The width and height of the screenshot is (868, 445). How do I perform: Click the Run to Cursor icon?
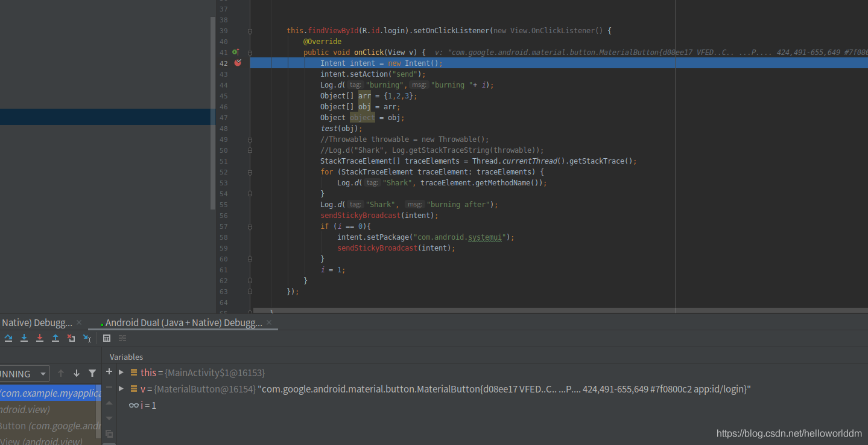87,338
